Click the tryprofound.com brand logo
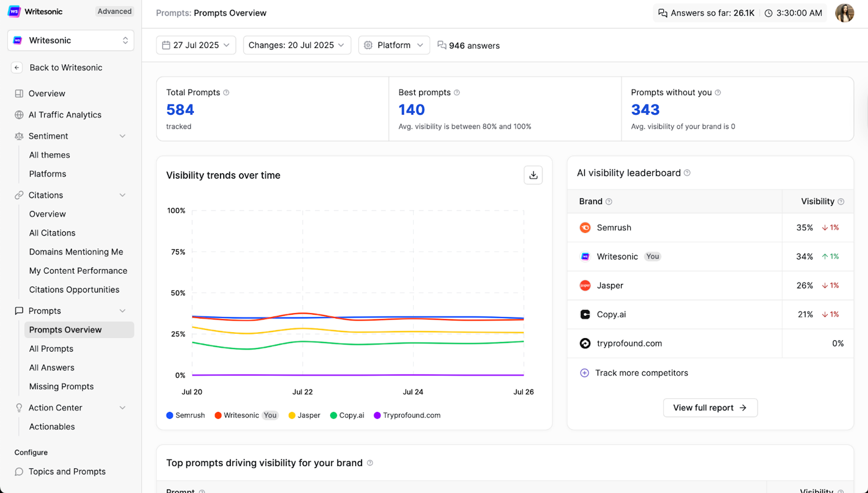The width and height of the screenshot is (868, 493). pos(585,343)
